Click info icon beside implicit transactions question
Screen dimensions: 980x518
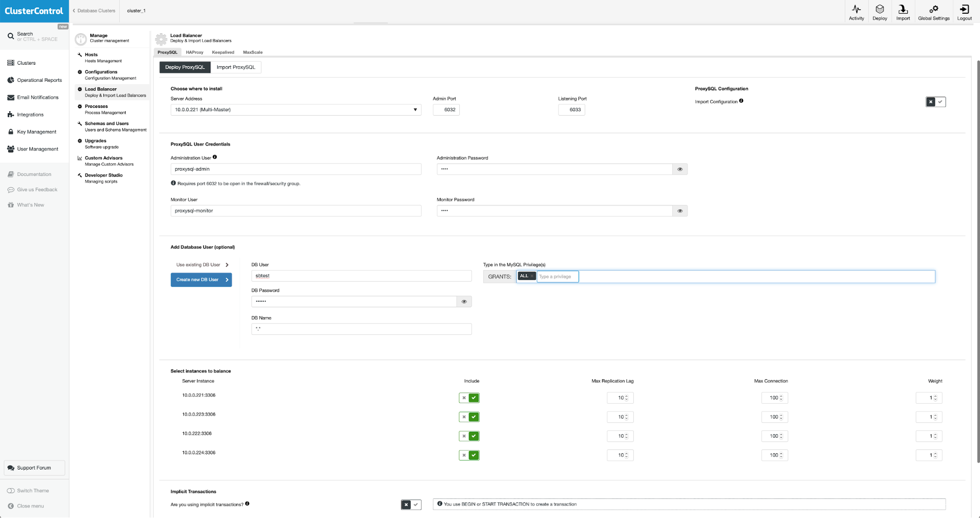[247, 504]
